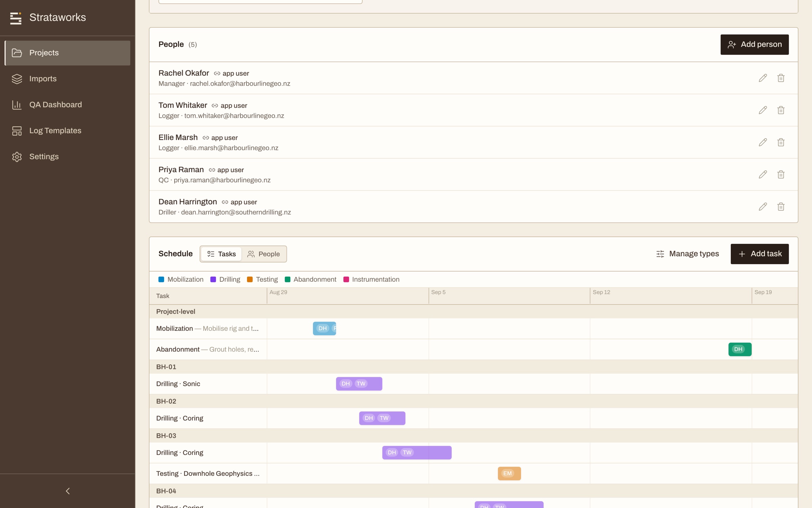This screenshot has width=812, height=508.
Task: Edit Dean Harrington with the pencil icon
Action: click(x=763, y=207)
